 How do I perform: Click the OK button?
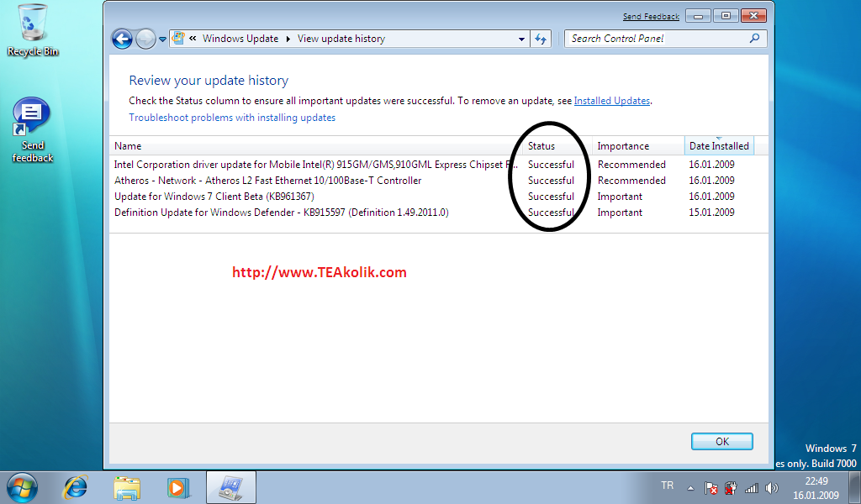pyautogui.click(x=722, y=442)
